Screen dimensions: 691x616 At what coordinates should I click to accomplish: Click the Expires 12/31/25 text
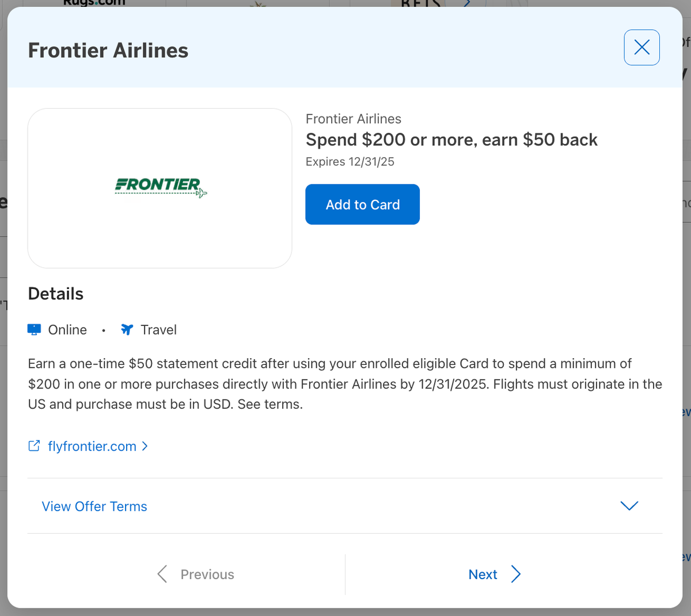tap(350, 162)
